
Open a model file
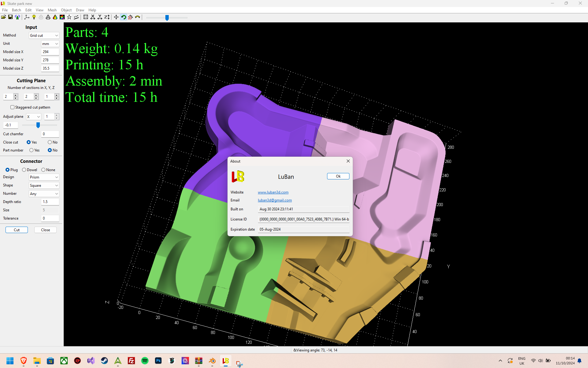pos(4,17)
